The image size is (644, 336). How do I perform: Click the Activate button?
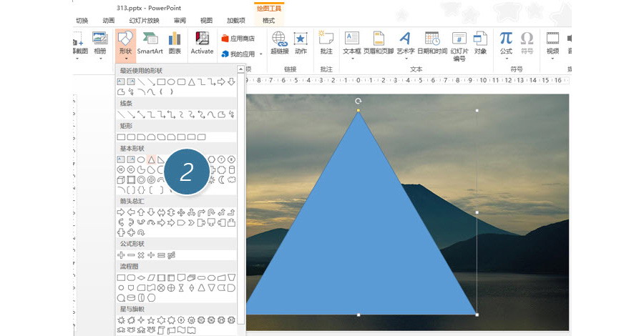202,43
